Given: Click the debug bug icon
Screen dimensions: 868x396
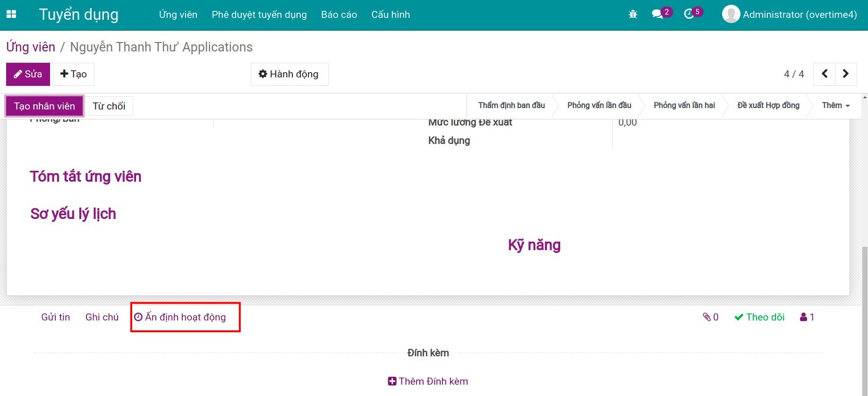Looking at the screenshot, I should pos(633,15).
